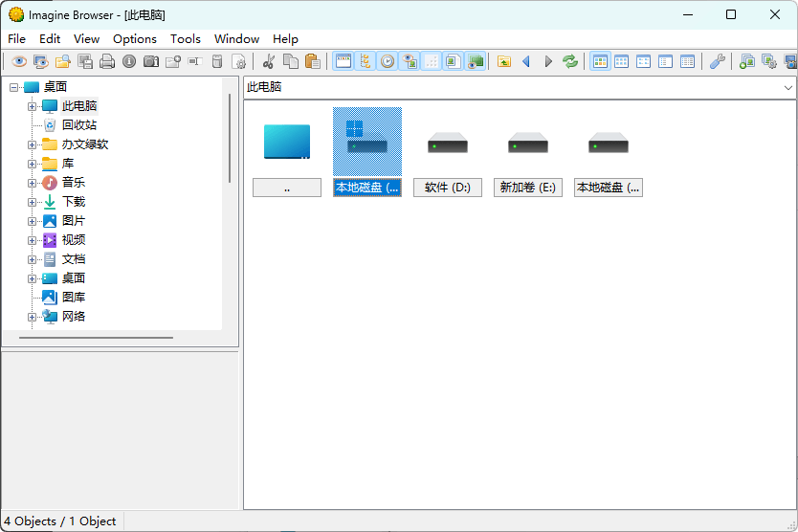Viewport: 798px width, 532px height.
Task: Select the Thumbnails view mode icon
Action: (x=601, y=61)
